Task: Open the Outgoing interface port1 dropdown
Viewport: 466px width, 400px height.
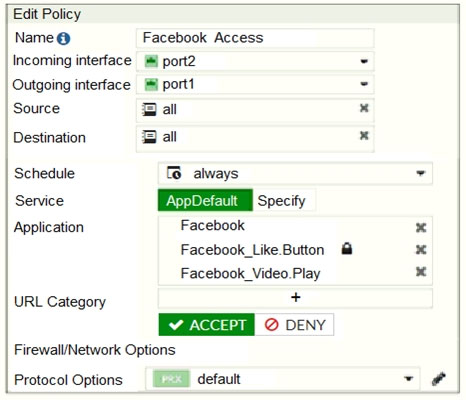Action: (x=255, y=84)
